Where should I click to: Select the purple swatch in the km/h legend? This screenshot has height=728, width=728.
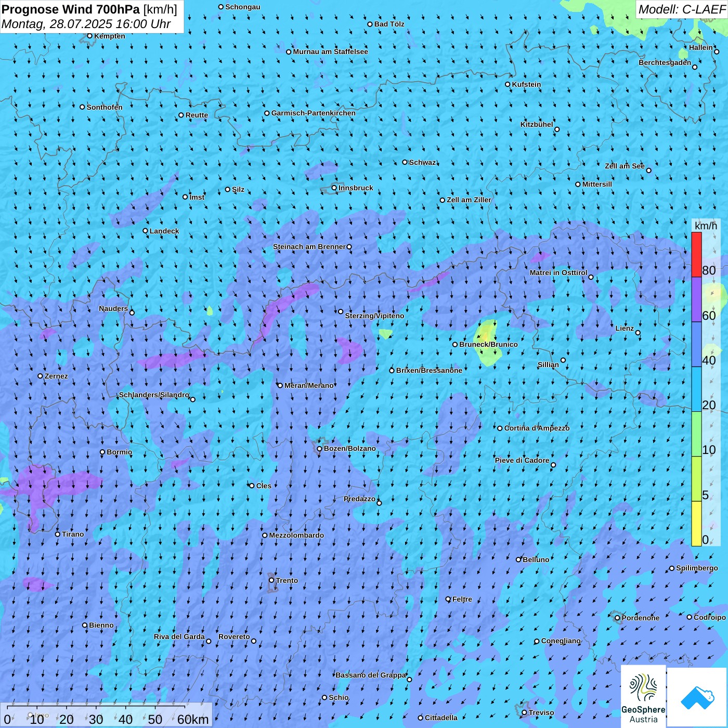point(696,300)
